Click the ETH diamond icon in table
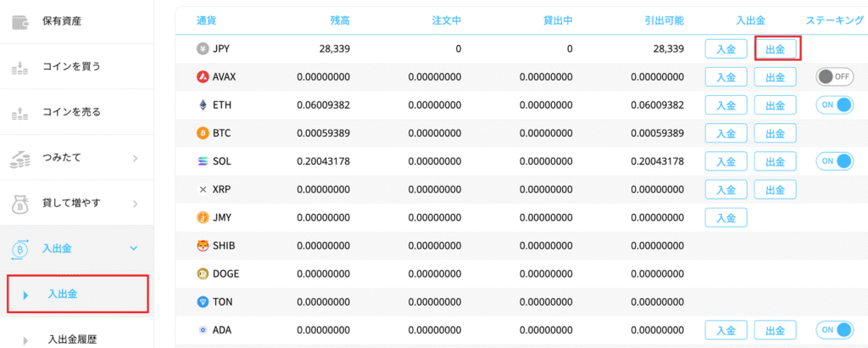 (203, 105)
